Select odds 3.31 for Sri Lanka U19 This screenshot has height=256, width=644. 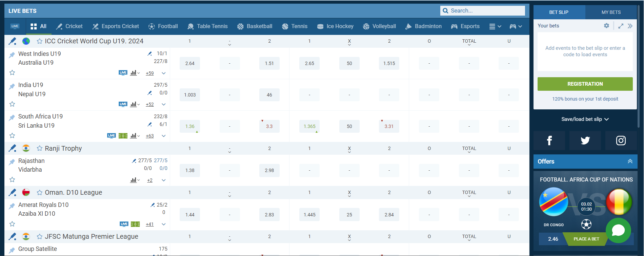pyautogui.click(x=389, y=126)
